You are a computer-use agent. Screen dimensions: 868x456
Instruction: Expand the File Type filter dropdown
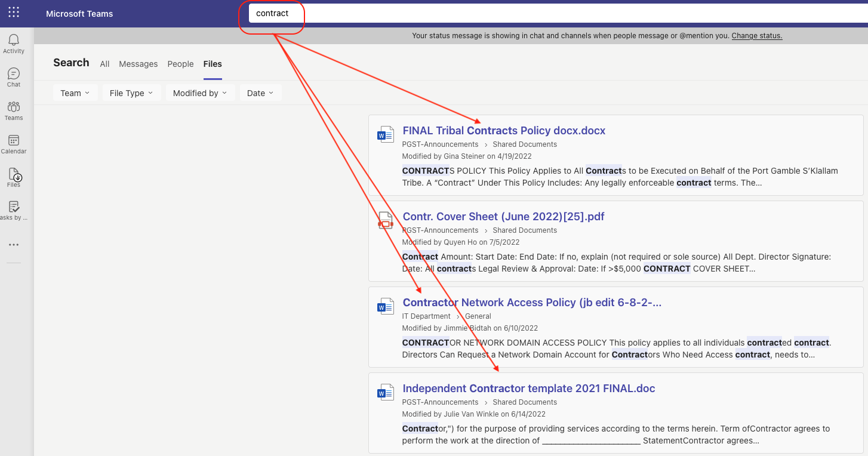[131, 93]
